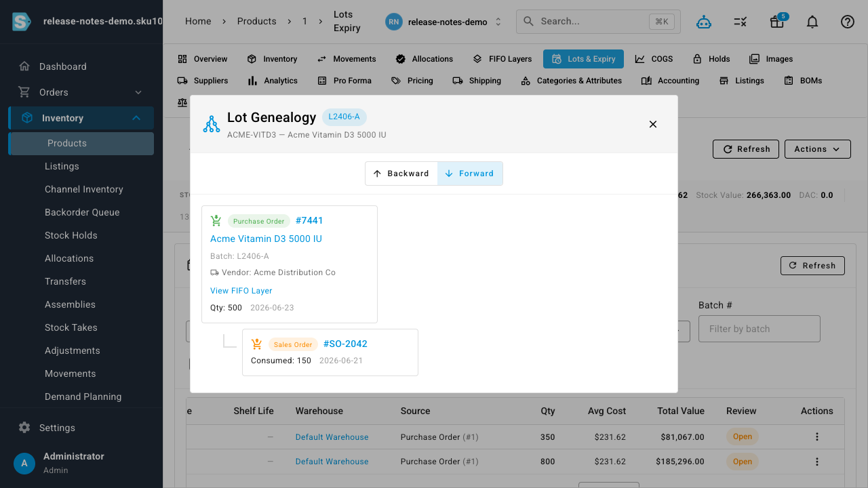Open the gift box what's new icon
The width and height of the screenshot is (868, 488).
777,22
